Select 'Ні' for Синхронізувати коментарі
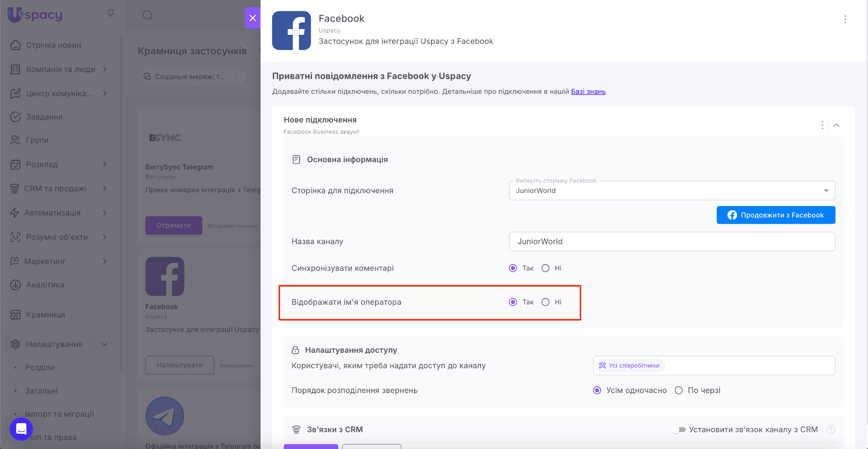This screenshot has height=449, width=868. [545, 268]
